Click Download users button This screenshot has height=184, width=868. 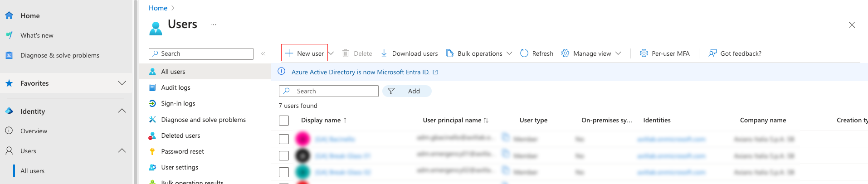pyautogui.click(x=409, y=53)
